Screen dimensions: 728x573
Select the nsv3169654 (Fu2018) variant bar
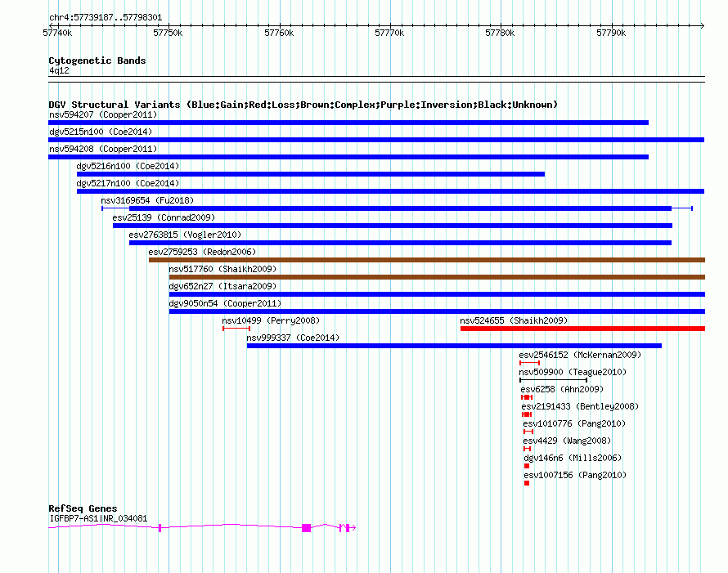click(x=397, y=208)
